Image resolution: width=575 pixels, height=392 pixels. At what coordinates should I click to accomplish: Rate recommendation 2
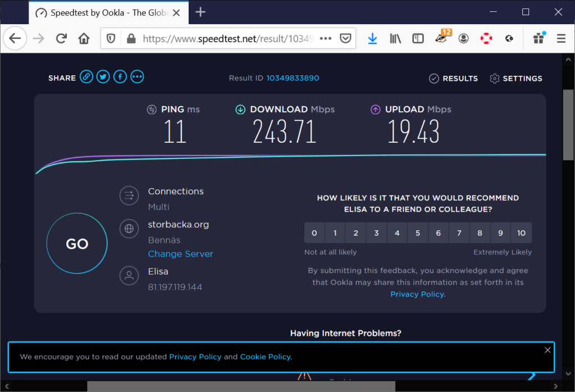point(355,233)
